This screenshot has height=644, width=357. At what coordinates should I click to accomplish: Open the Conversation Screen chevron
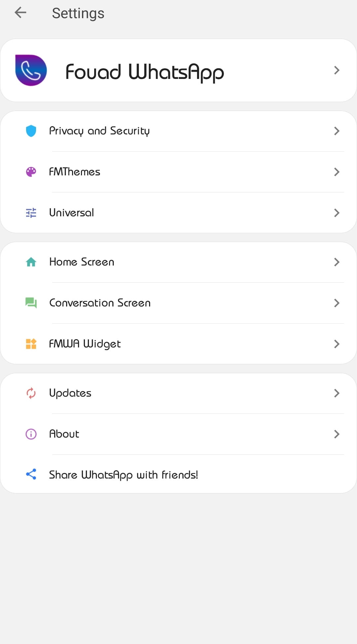337,303
